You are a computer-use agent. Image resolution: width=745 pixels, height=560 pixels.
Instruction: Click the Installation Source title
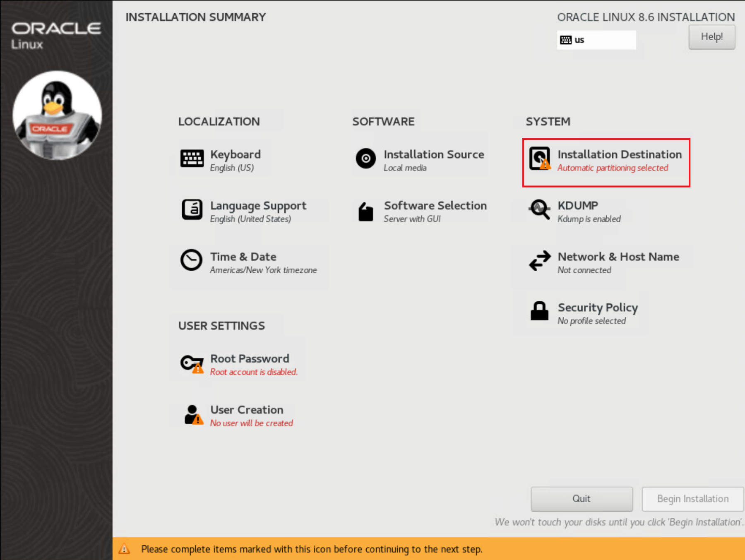[x=434, y=154]
